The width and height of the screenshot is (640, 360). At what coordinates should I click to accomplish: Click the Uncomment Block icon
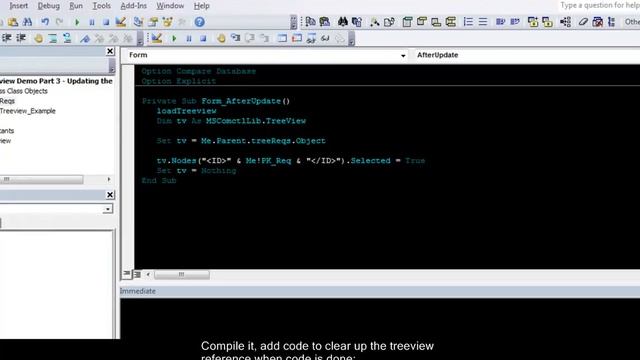[67, 38]
